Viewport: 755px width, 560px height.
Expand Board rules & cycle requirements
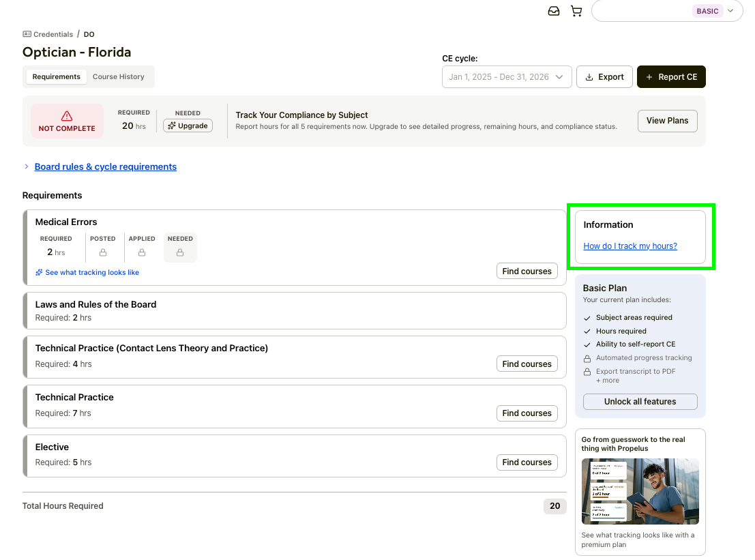(105, 166)
